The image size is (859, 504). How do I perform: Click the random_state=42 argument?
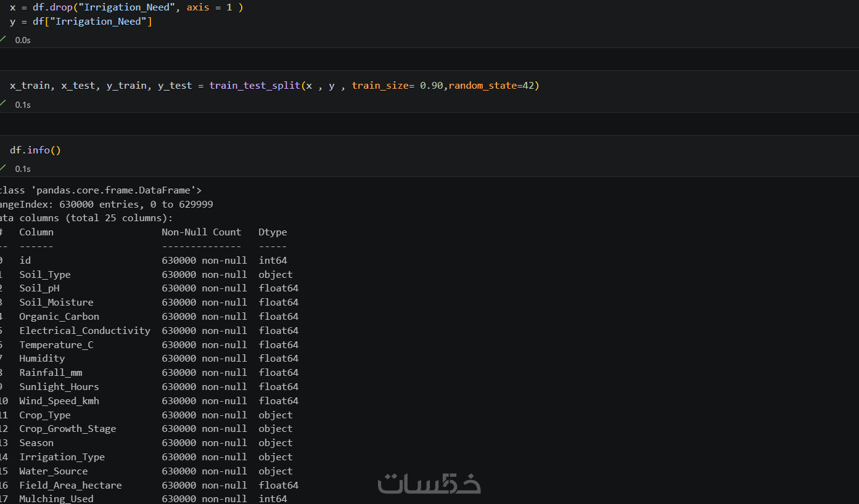(x=491, y=86)
